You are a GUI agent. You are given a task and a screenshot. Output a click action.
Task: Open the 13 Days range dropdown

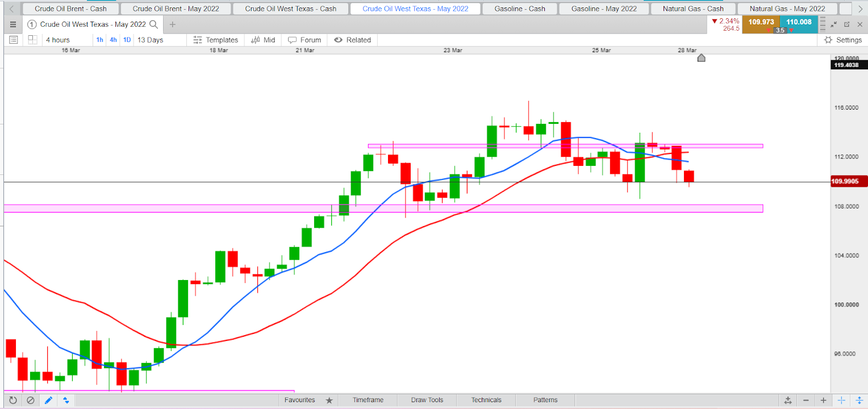point(150,40)
